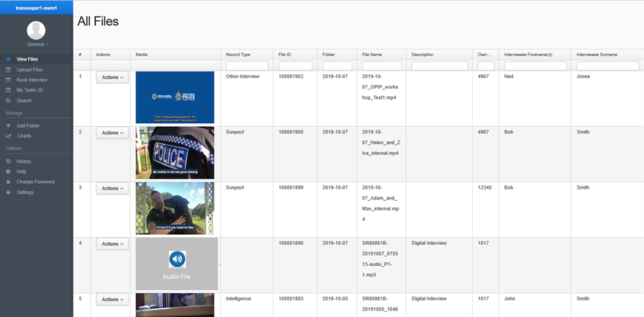This screenshot has width=644, height=317.
Task: Click the calendar icon beside My Tasks
Action: 8,90
